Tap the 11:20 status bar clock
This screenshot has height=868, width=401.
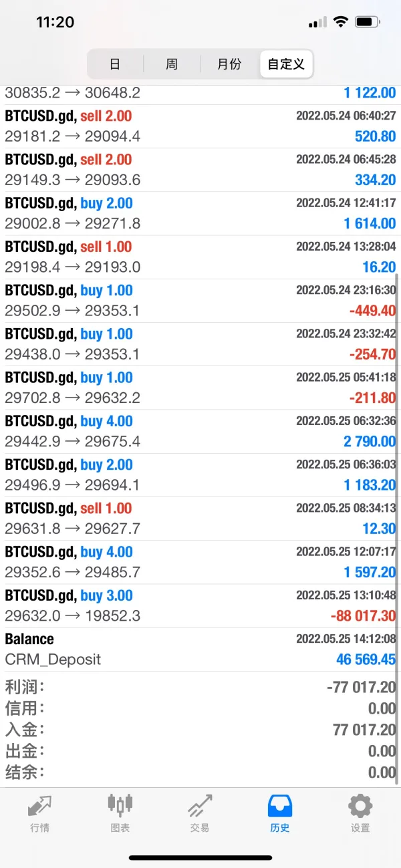pos(55,22)
